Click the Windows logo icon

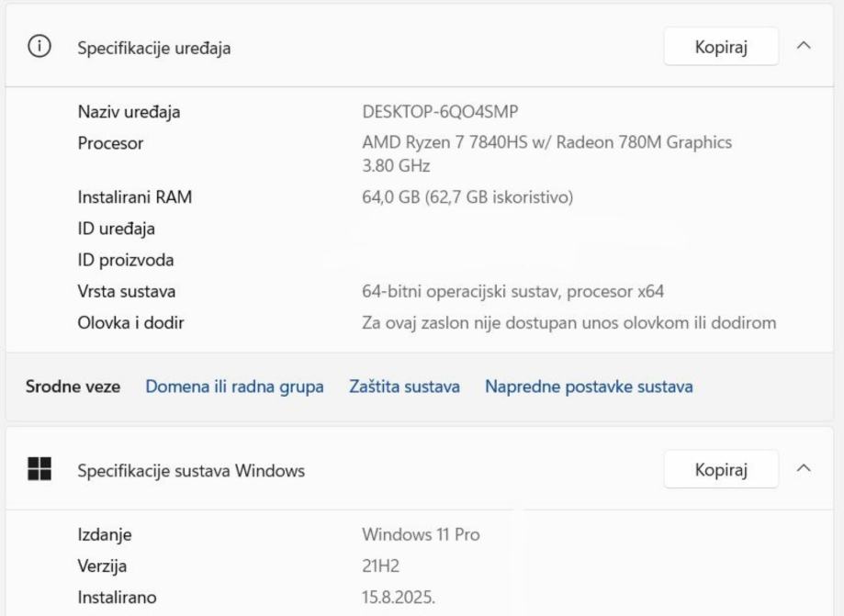39,470
